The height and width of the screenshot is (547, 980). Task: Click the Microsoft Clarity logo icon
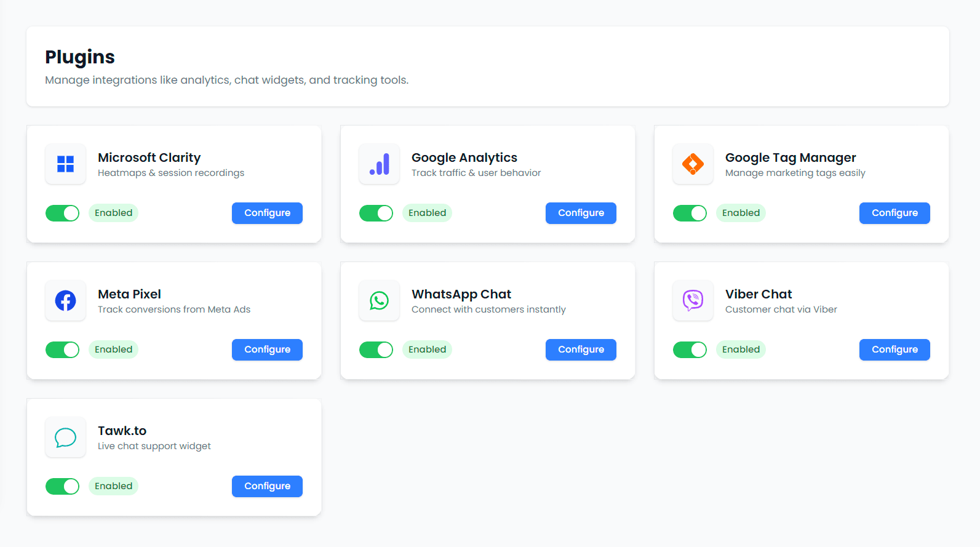tap(65, 164)
